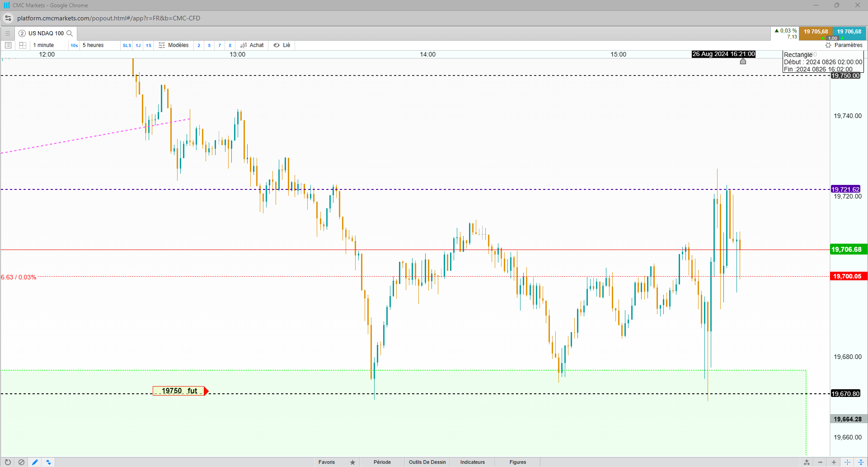The height and width of the screenshot is (467, 868).
Task: Open the 5 heures range dropdown
Action: click(93, 45)
